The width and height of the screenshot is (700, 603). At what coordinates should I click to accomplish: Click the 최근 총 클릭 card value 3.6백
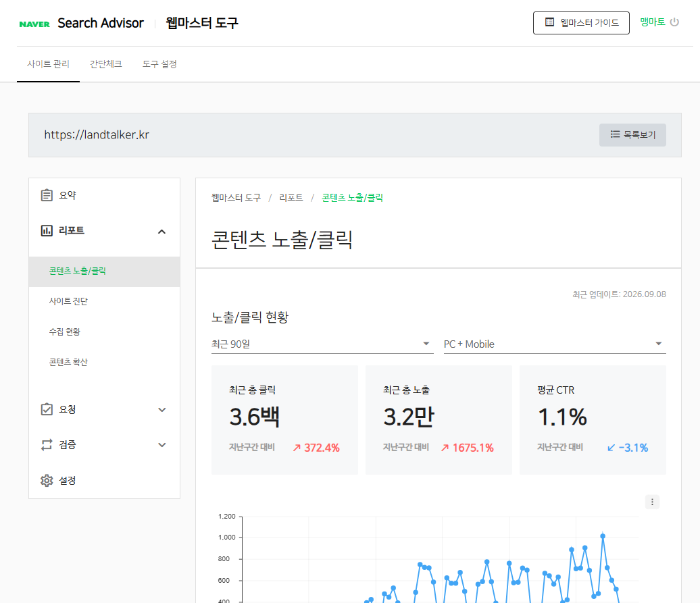(255, 417)
